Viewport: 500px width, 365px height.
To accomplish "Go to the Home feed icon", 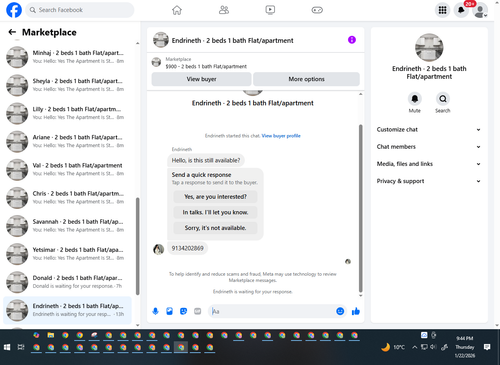I will pyautogui.click(x=177, y=10).
